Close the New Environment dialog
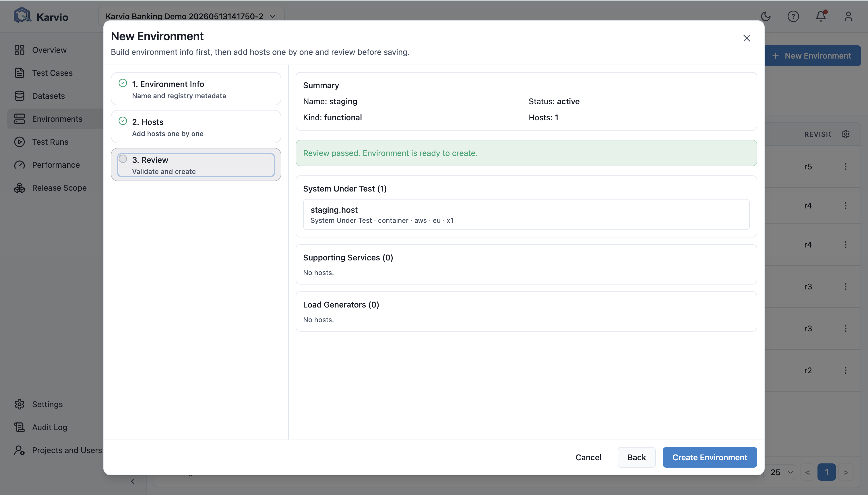 tap(747, 38)
